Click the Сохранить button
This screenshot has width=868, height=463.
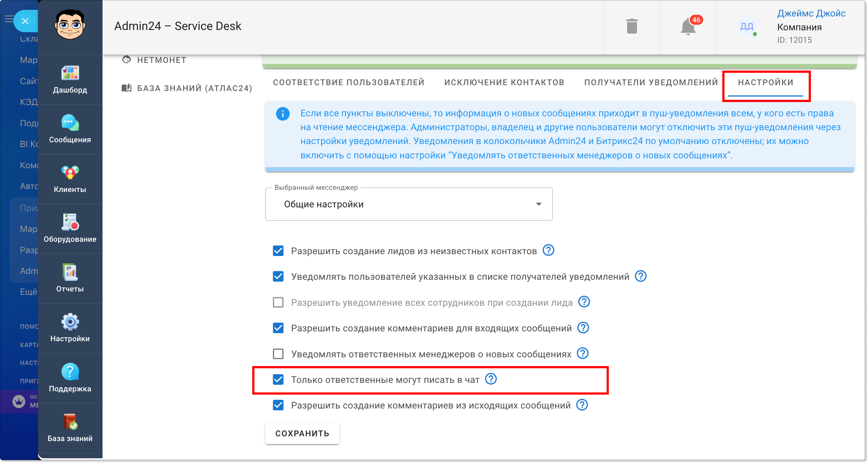(302, 433)
